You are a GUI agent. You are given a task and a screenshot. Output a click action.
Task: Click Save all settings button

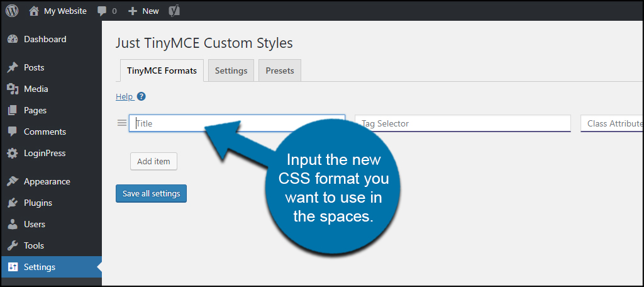151,194
